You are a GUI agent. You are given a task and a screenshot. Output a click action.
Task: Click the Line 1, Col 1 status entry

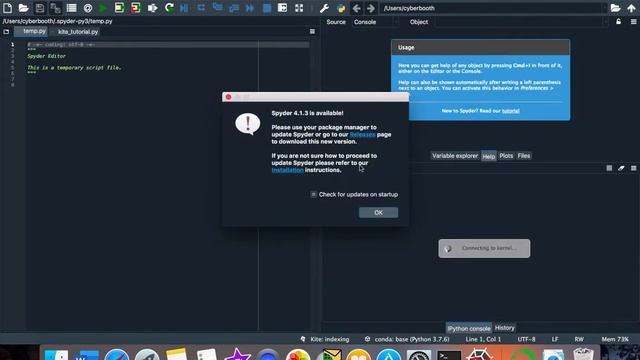point(483,339)
